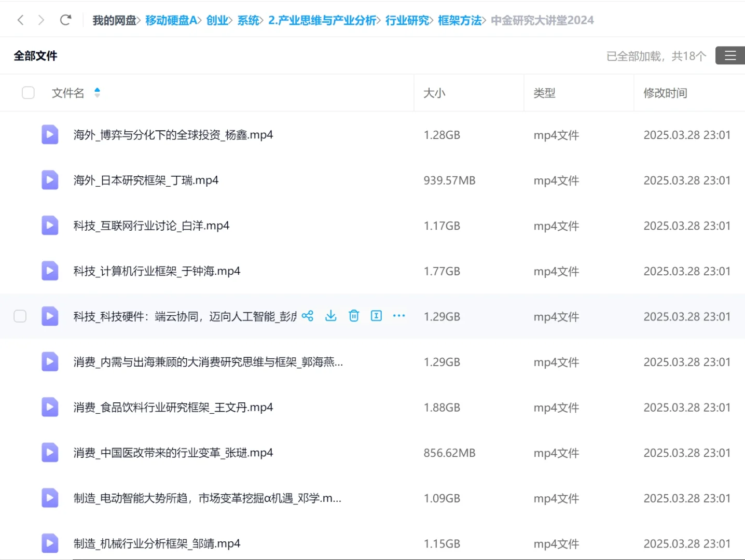The width and height of the screenshot is (745, 560).
Task: Check the box for 科技_科技硬件 file
Action: [x=20, y=316]
